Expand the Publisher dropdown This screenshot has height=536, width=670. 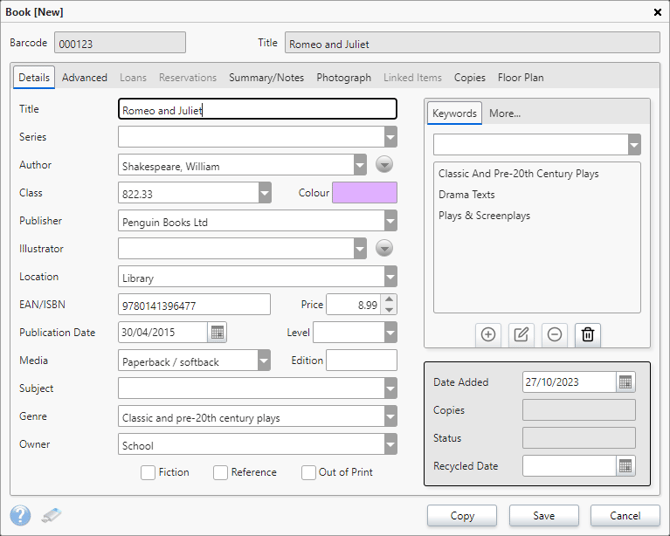click(391, 221)
